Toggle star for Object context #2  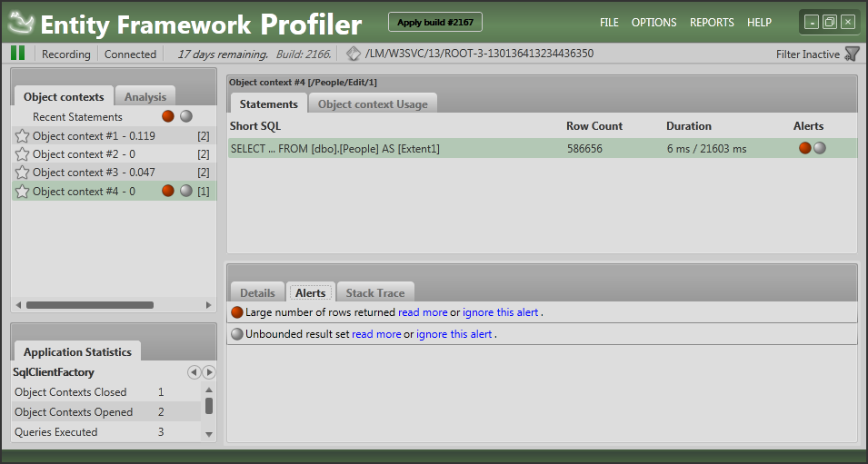pos(23,154)
